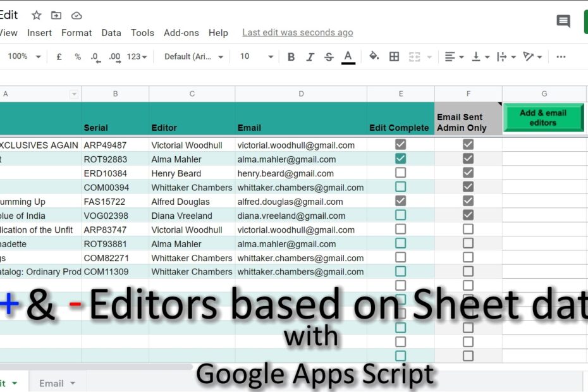Screen dimensions: 588x392
Task: Open the font size 10 dropdown
Action: pos(257,57)
